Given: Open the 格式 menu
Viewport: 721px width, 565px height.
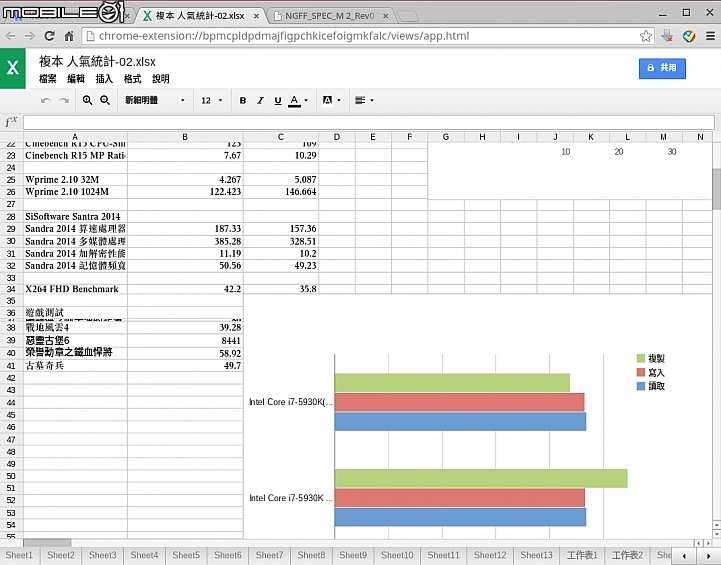Looking at the screenshot, I should click(132, 79).
